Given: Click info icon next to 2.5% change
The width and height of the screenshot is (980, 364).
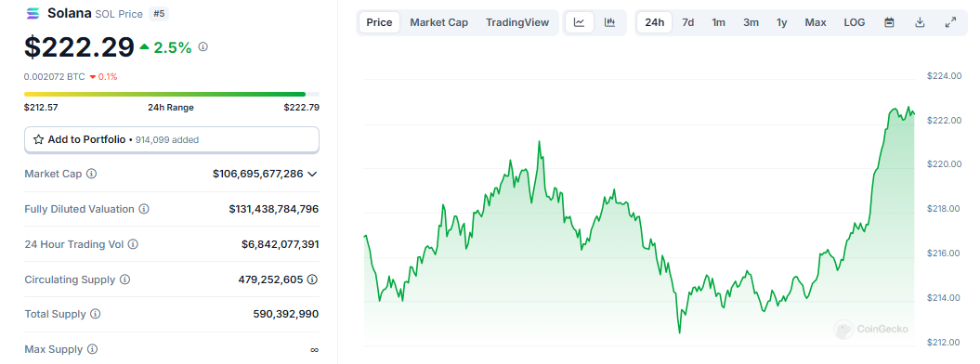Looking at the screenshot, I should [x=203, y=46].
